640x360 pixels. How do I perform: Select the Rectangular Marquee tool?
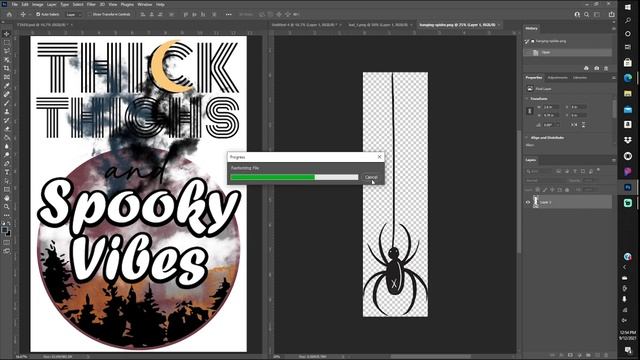click(7, 42)
